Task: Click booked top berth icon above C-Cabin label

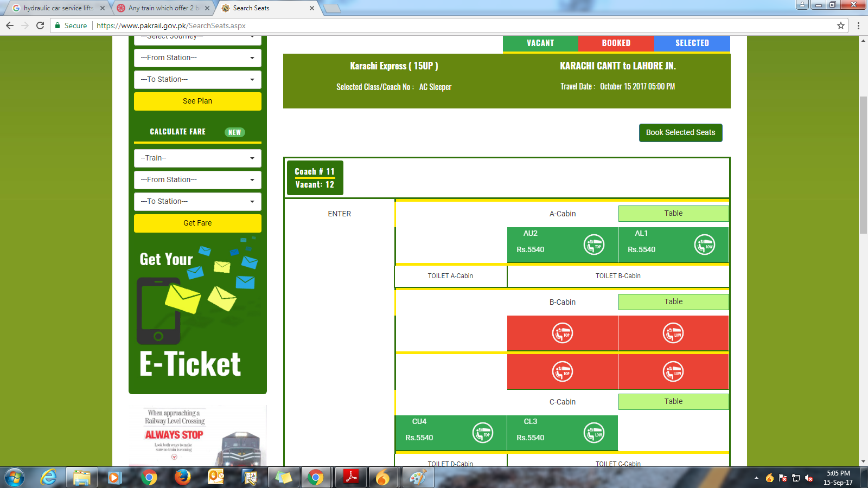Action: (563, 371)
